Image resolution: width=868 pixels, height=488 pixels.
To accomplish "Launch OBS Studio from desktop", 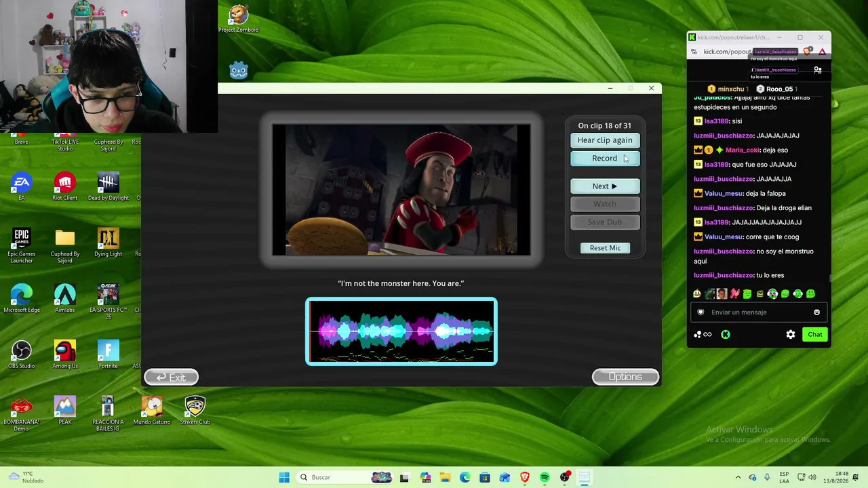I will pyautogui.click(x=22, y=355).
